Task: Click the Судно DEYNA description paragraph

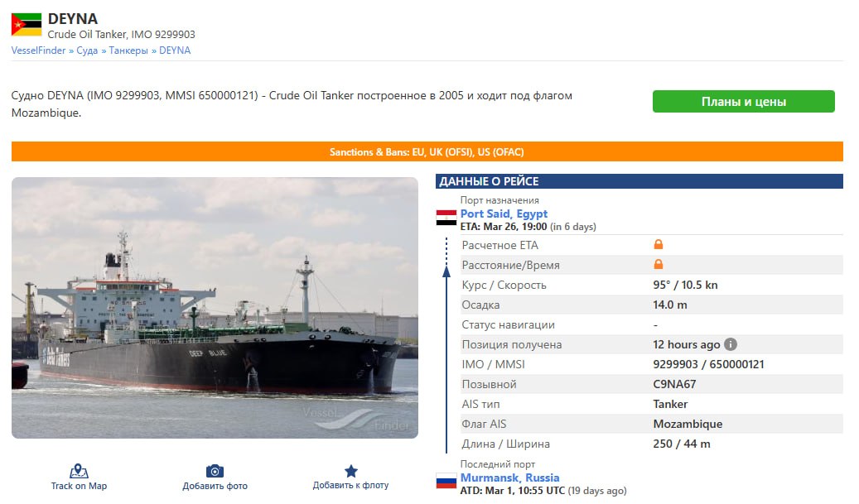Action: pos(292,104)
